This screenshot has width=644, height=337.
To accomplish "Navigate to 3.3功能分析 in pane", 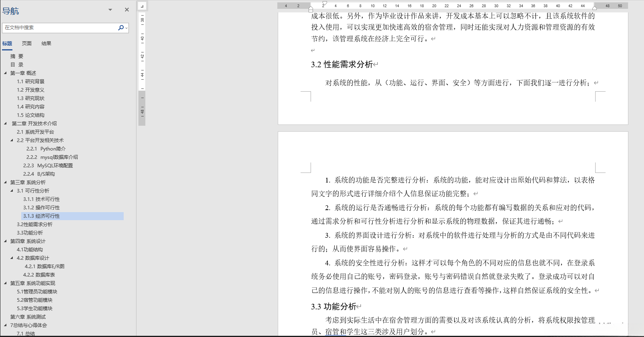I will [x=30, y=233].
